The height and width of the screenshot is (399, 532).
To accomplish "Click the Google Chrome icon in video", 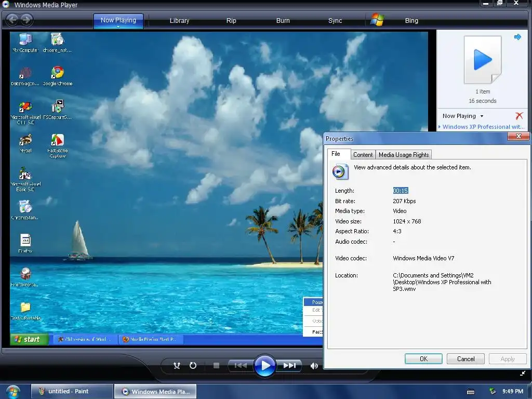I will pos(58,76).
